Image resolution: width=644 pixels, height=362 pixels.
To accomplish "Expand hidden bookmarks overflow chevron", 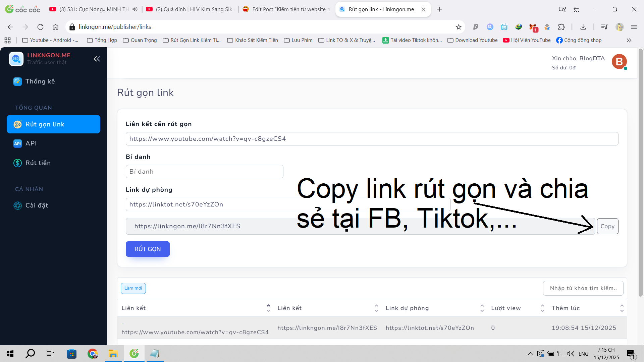I will (629, 40).
